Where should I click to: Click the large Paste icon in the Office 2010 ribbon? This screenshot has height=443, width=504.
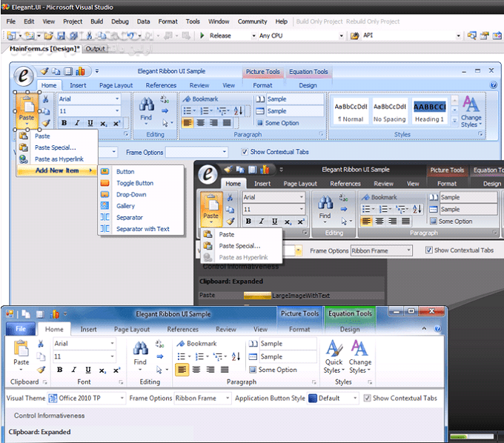click(x=21, y=348)
